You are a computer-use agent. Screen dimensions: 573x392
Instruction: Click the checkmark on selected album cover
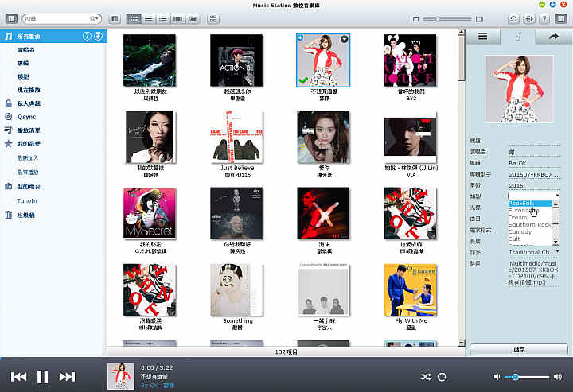pyautogui.click(x=303, y=80)
